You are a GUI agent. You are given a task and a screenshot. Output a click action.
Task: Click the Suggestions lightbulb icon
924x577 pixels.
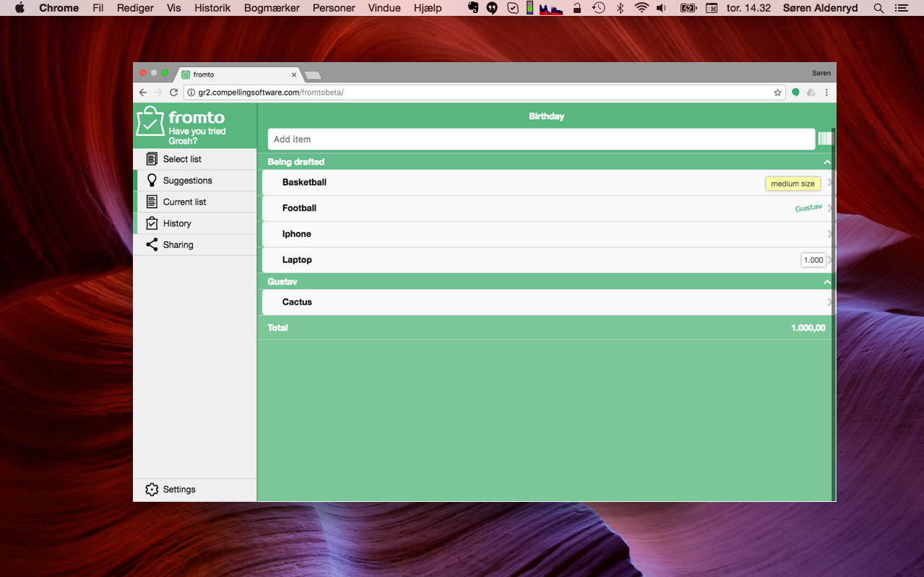coord(152,181)
